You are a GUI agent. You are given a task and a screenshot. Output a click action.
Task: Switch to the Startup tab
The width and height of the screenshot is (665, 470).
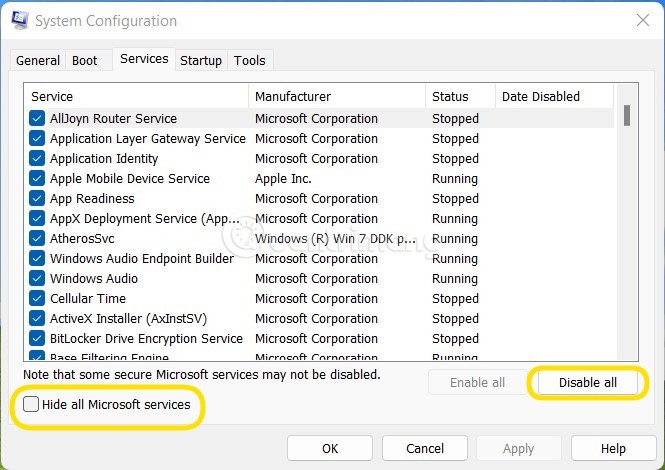[201, 61]
